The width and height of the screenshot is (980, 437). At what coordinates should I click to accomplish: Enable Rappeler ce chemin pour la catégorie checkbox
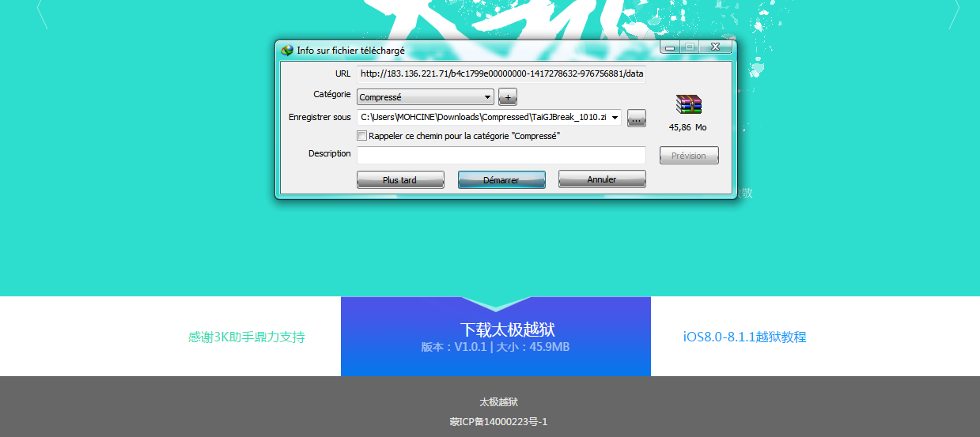pyautogui.click(x=362, y=136)
